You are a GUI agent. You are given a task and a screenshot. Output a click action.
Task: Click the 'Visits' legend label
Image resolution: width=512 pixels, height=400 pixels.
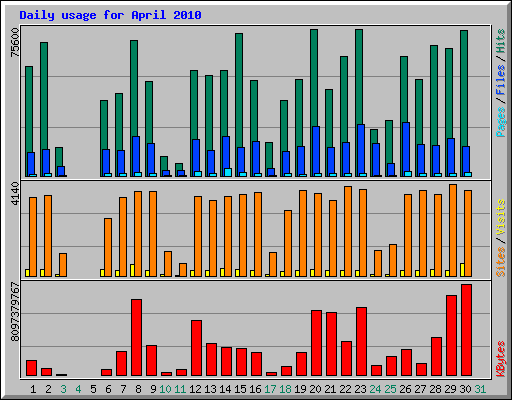coord(501,217)
